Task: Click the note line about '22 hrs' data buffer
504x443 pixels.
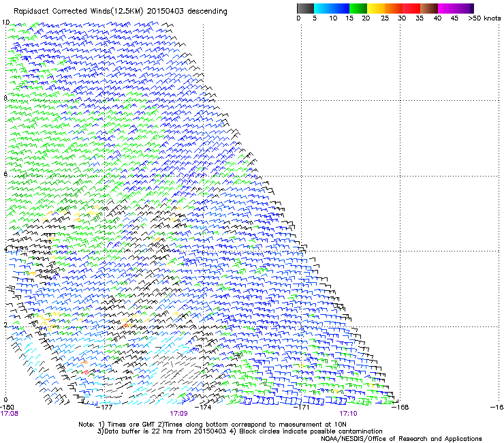Action: [x=240, y=431]
